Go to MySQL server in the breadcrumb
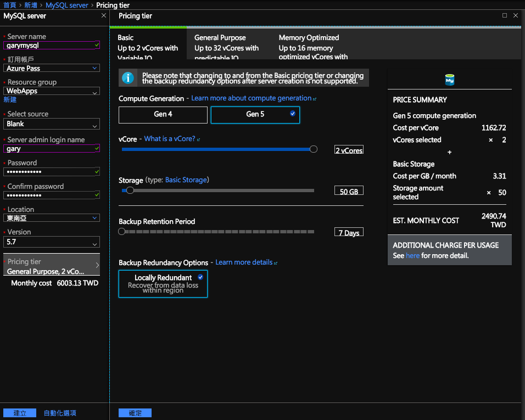The image size is (525, 420). coord(66,5)
